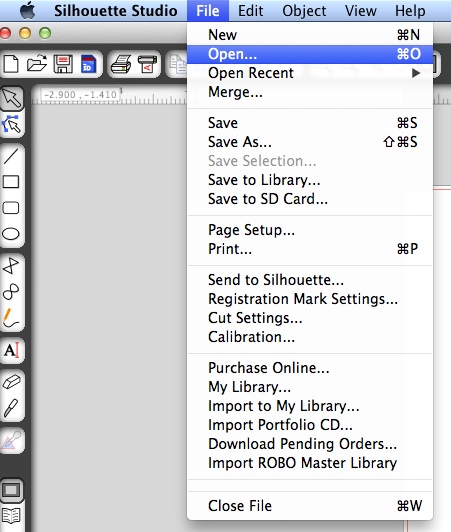Screen dimensions: 451x532
Task: Open Cut Settings... menu item
Action: click(x=310, y=318)
